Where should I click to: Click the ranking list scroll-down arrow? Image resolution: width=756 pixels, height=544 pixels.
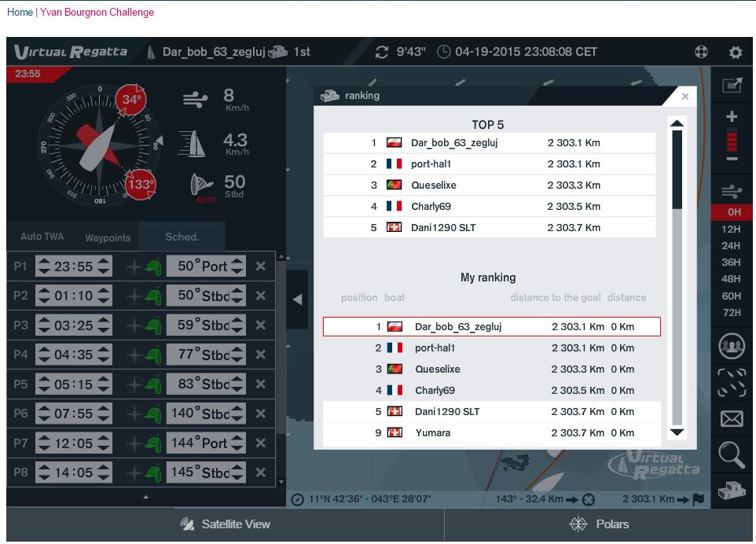pos(677,432)
